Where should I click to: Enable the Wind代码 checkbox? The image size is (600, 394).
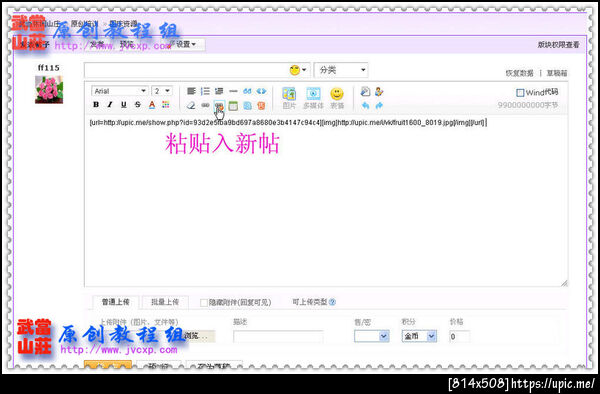point(520,93)
